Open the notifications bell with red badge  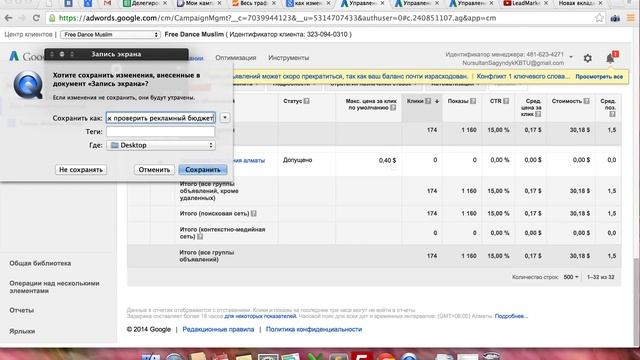tap(611, 58)
